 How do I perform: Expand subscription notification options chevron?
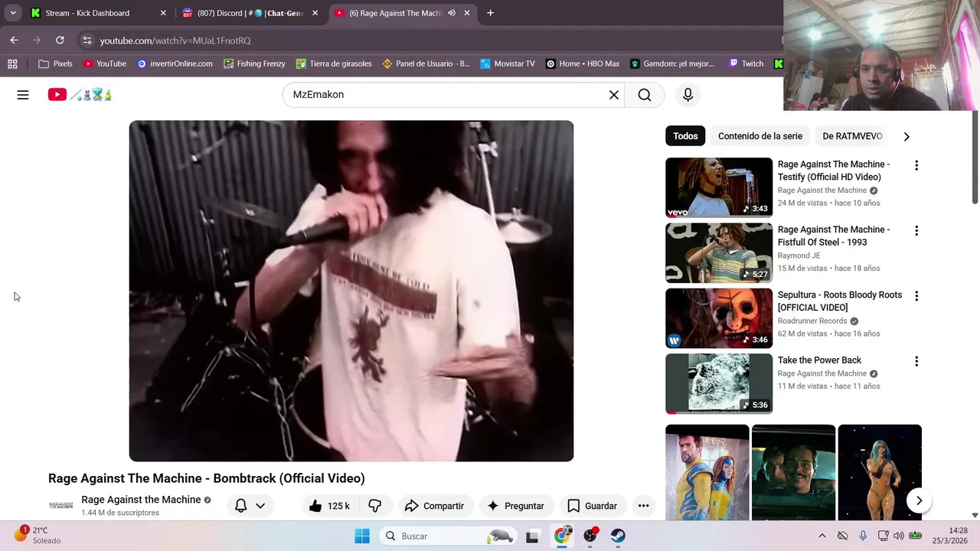(x=260, y=506)
